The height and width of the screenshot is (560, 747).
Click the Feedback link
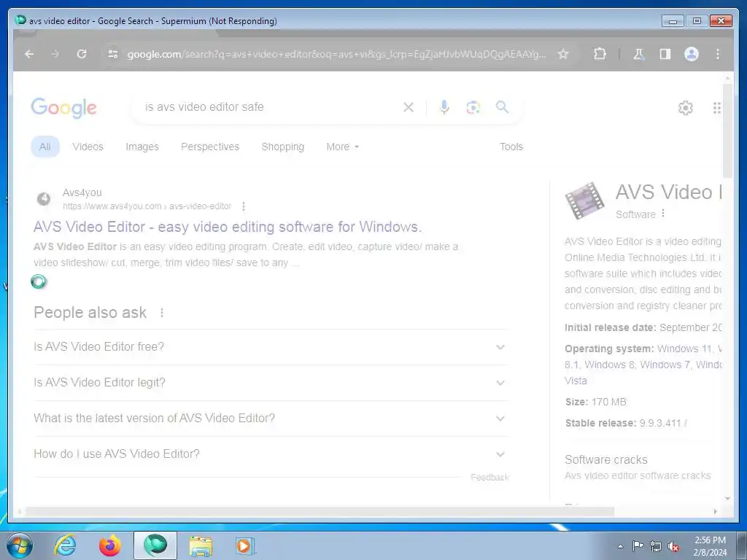pos(489,477)
